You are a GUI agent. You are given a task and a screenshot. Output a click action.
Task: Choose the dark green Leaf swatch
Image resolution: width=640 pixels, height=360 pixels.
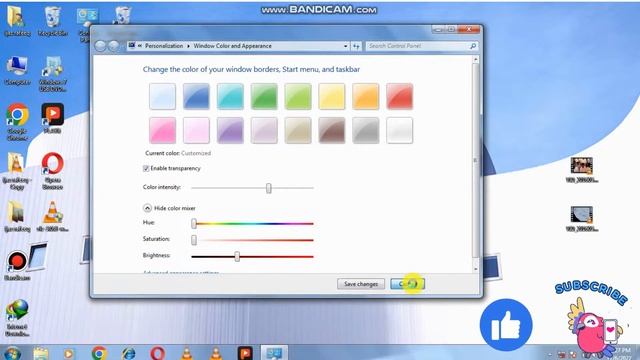(x=264, y=96)
